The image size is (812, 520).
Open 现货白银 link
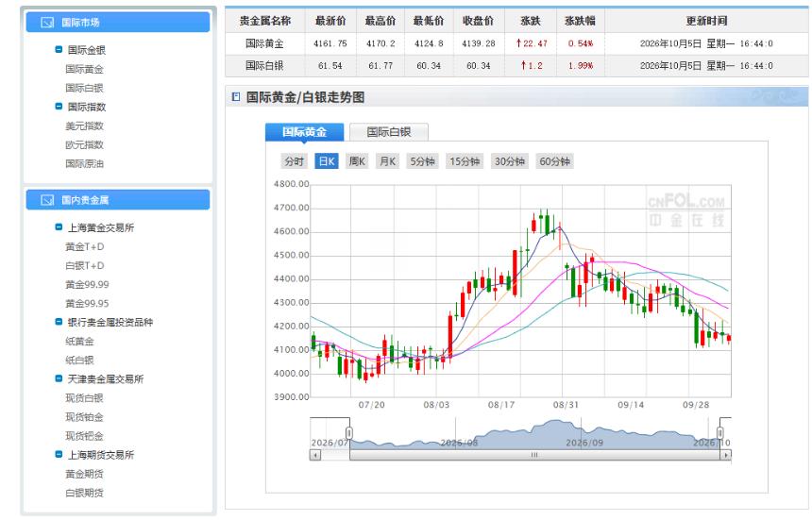pos(84,398)
